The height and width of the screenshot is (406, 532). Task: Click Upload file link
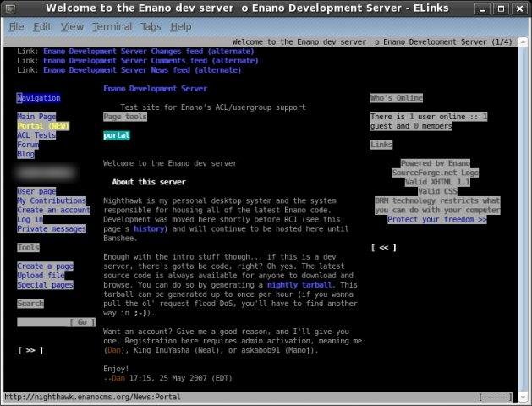point(41,276)
